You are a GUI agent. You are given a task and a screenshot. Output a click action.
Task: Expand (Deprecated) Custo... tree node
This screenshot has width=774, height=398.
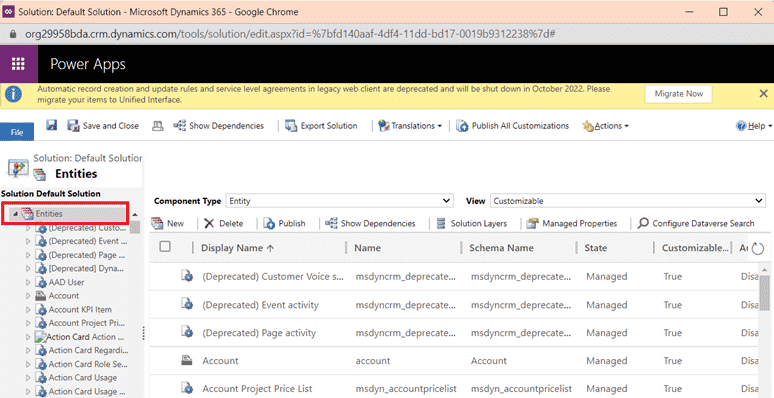[28, 228]
